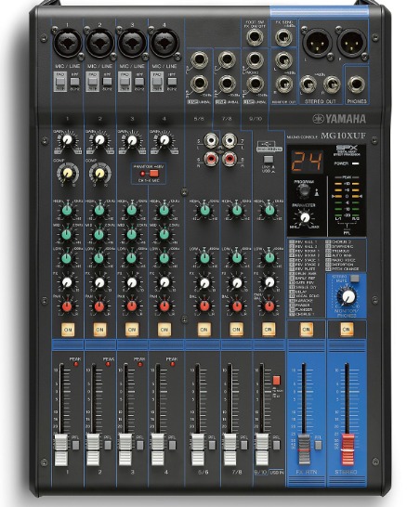This screenshot has height=507, width=420.
Task: Click the white RCA input jack 5 L
Action: click(x=211, y=140)
